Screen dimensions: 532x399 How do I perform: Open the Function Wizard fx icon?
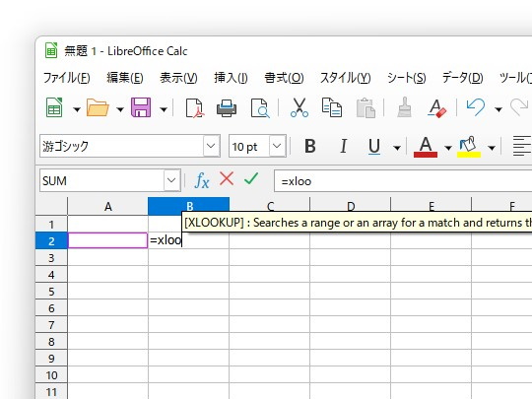202,180
